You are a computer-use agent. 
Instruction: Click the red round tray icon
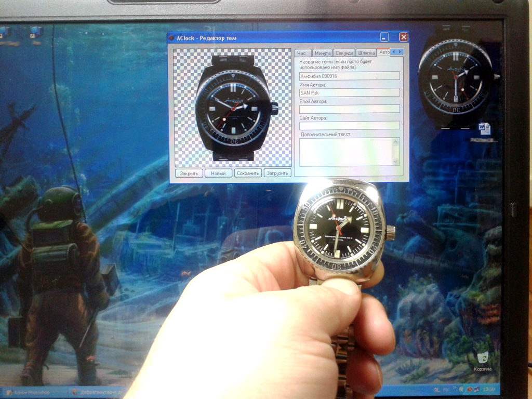click(x=470, y=390)
